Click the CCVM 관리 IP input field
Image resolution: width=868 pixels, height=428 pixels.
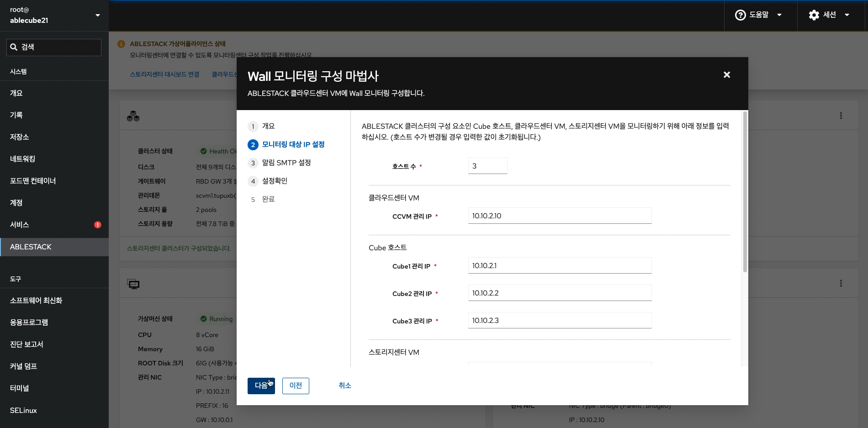click(560, 216)
